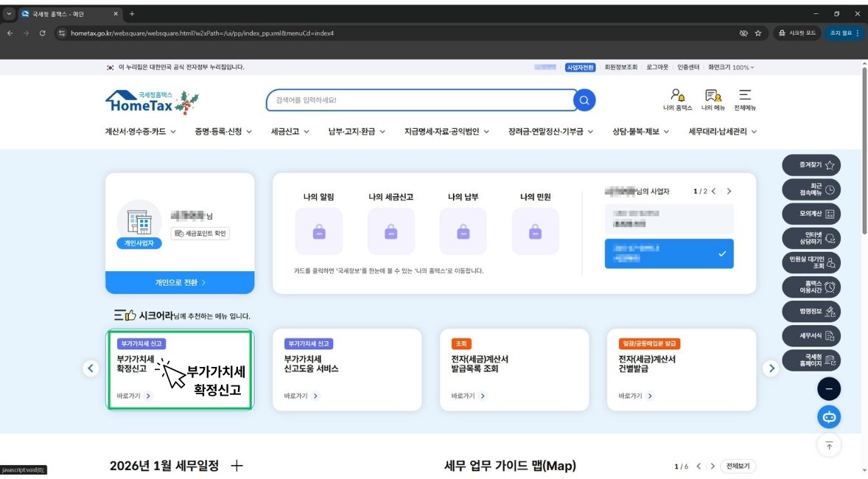Reload page with browser refresh icon
Viewport: 868px width, 479px height.
tap(42, 33)
